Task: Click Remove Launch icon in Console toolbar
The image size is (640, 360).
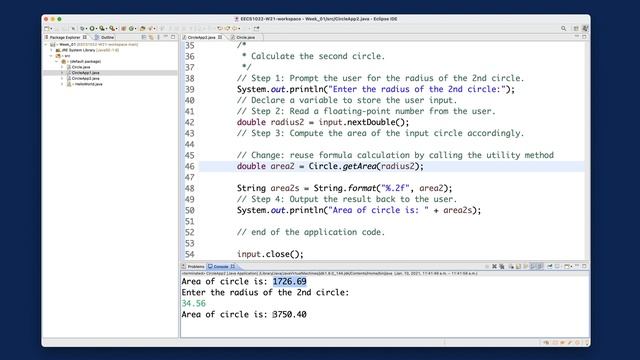Action: click(x=495, y=267)
